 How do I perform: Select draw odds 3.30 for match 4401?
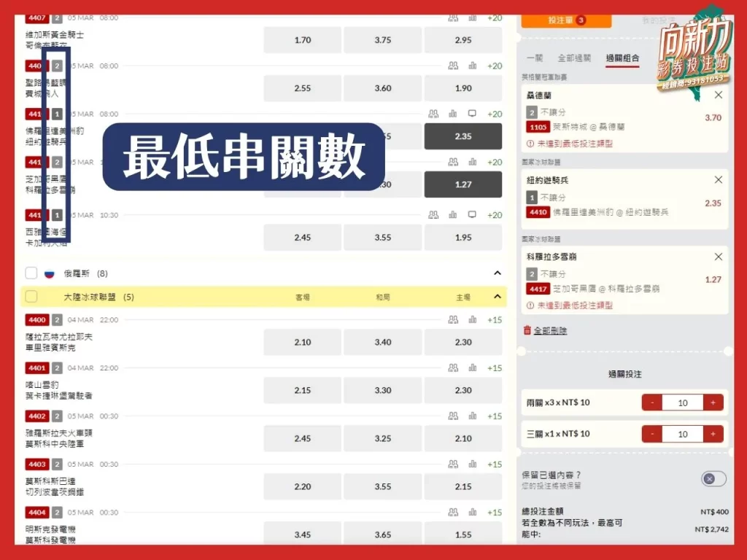pos(382,390)
